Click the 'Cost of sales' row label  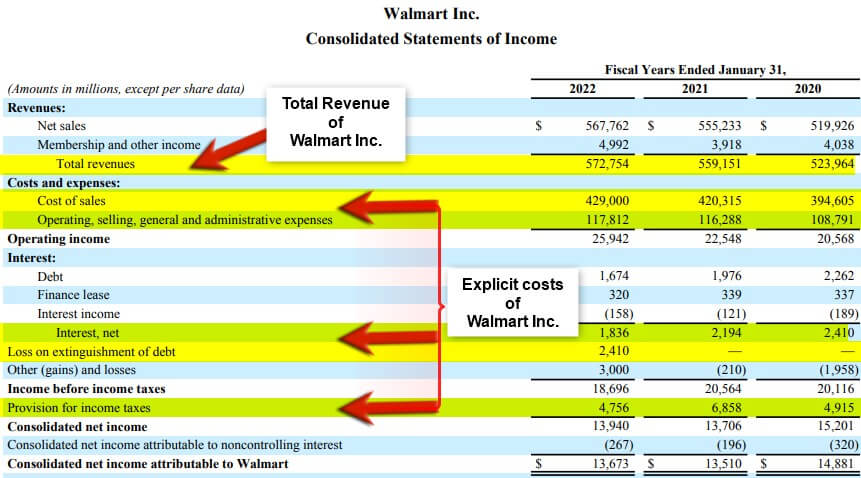pos(71,201)
